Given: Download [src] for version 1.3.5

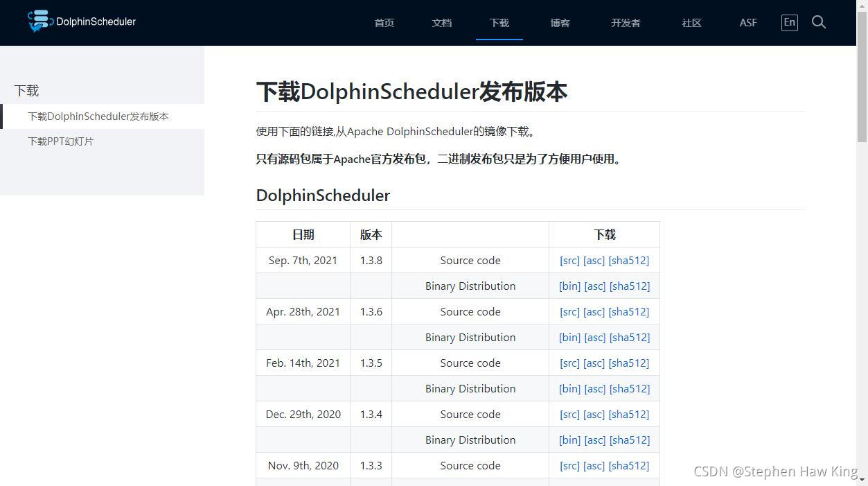Looking at the screenshot, I should pos(570,363).
